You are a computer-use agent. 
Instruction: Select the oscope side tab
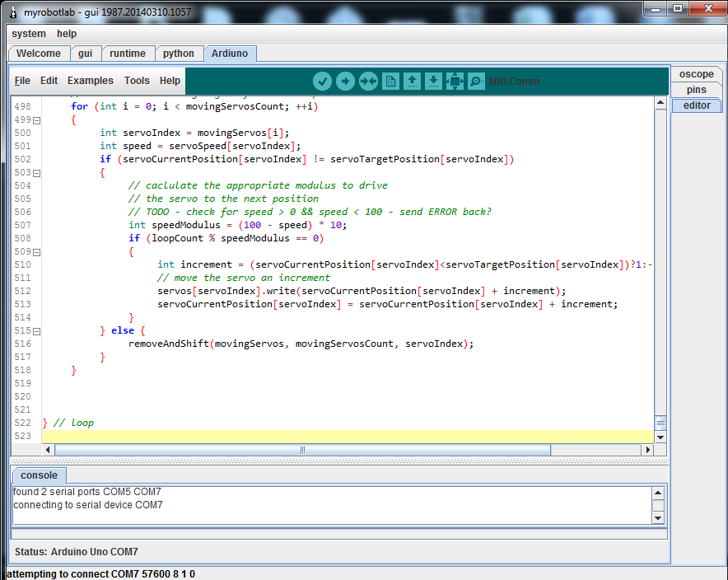(696, 74)
